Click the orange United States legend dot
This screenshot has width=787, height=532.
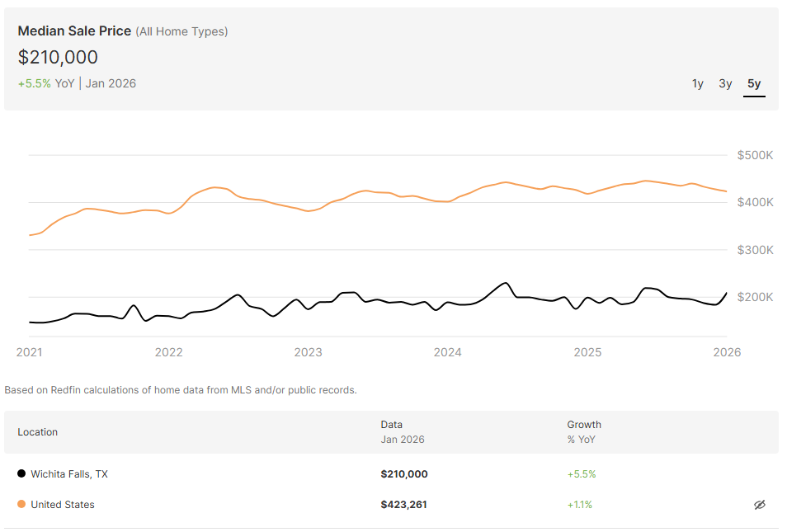click(20, 504)
